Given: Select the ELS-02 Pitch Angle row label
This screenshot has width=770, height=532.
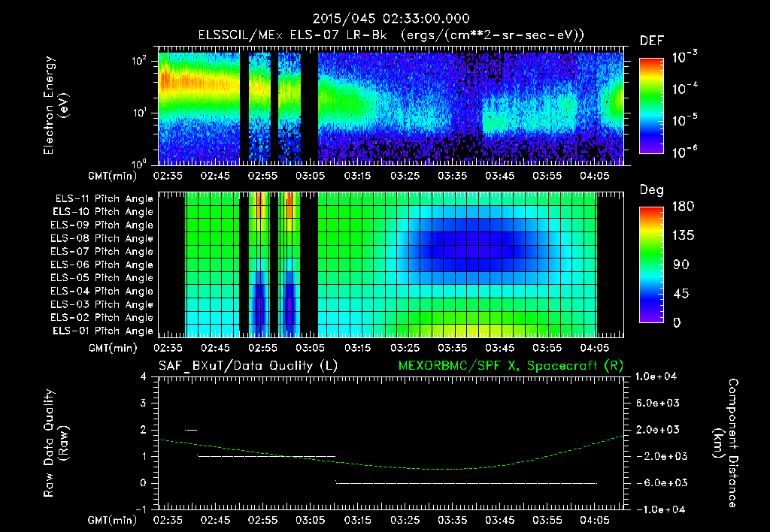Looking at the screenshot, I should coord(102,318).
